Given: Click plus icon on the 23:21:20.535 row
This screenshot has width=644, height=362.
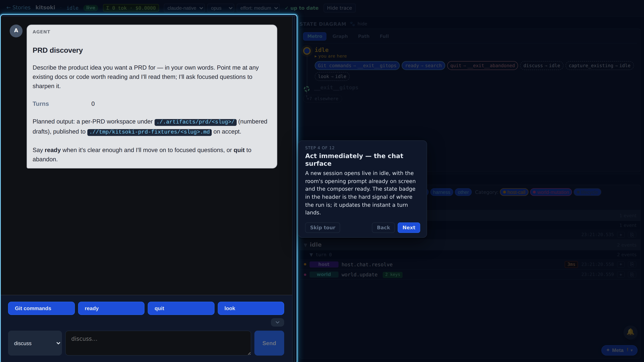Looking at the screenshot, I should point(621,234).
